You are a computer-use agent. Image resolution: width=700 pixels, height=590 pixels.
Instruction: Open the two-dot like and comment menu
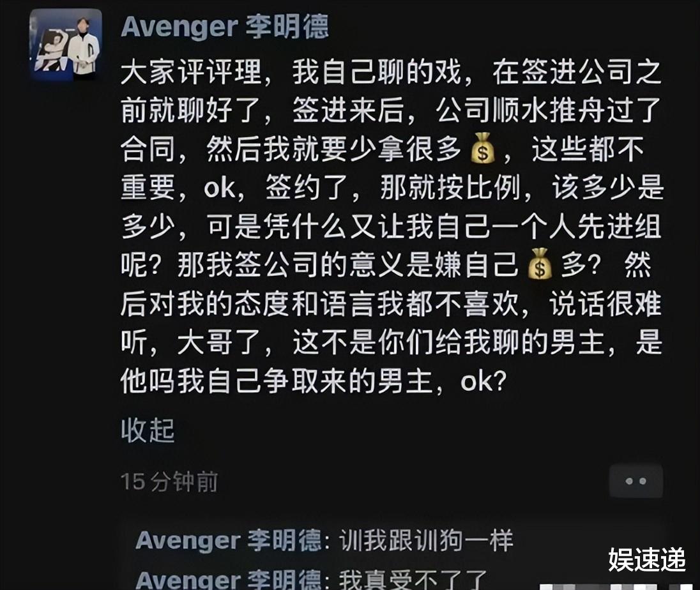(x=635, y=481)
